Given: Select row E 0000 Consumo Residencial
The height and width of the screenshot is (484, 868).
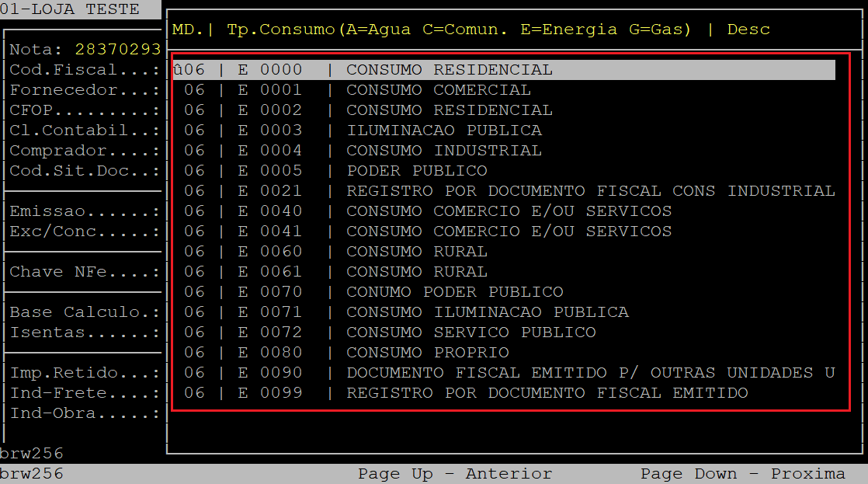Looking at the screenshot, I should (449, 70).
